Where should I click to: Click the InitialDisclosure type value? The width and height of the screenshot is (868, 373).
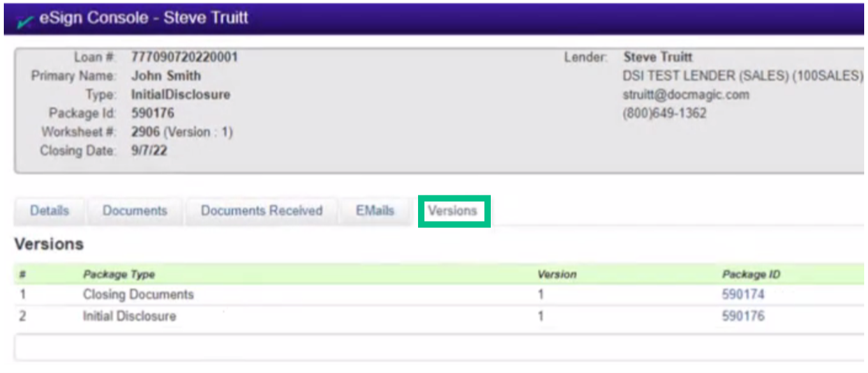181,95
